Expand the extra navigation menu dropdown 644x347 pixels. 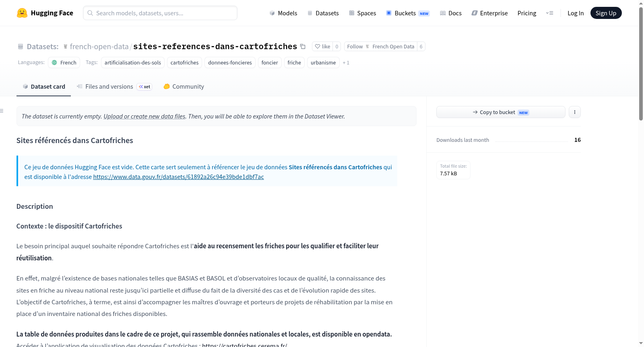(549, 13)
